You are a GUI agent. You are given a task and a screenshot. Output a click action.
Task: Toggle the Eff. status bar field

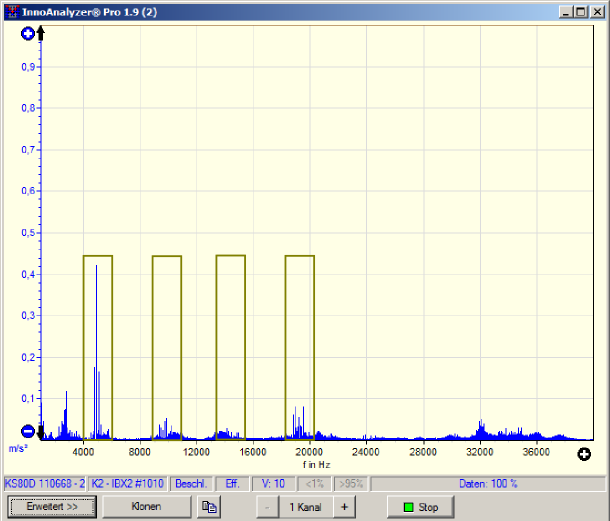pyautogui.click(x=232, y=484)
